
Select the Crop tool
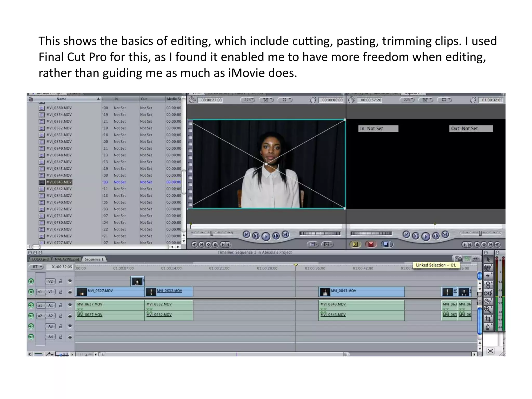point(488,318)
